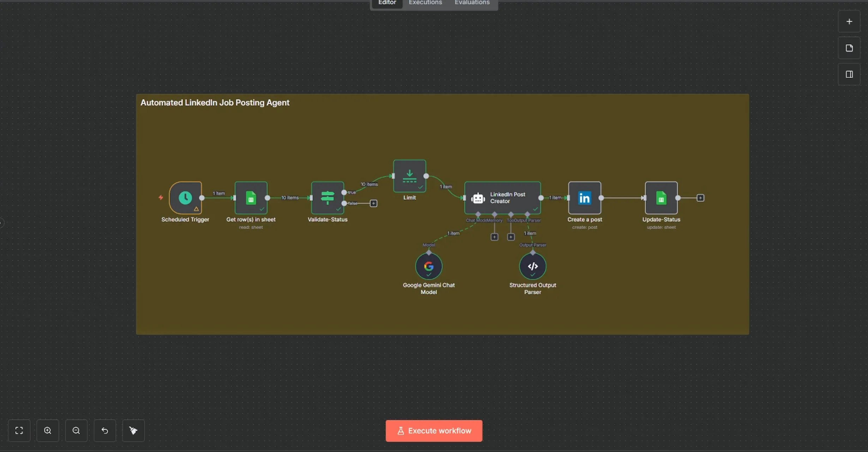Add a sticky note from the side panel
This screenshot has height=452, width=868.
[849, 48]
